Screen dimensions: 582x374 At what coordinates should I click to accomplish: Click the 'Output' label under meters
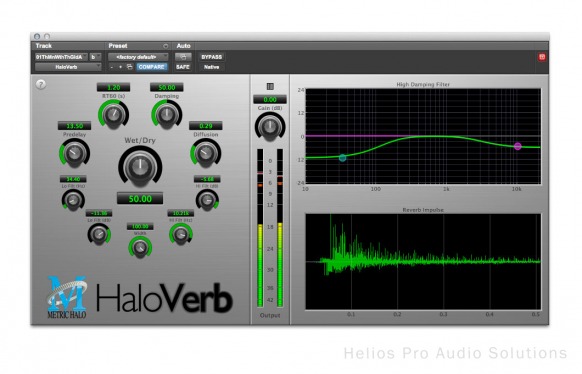tap(270, 315)
